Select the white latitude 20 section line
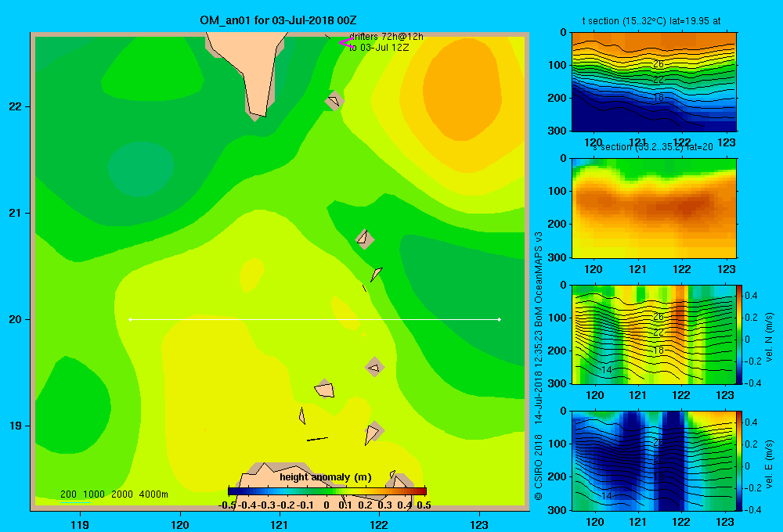 click(315, 319)
